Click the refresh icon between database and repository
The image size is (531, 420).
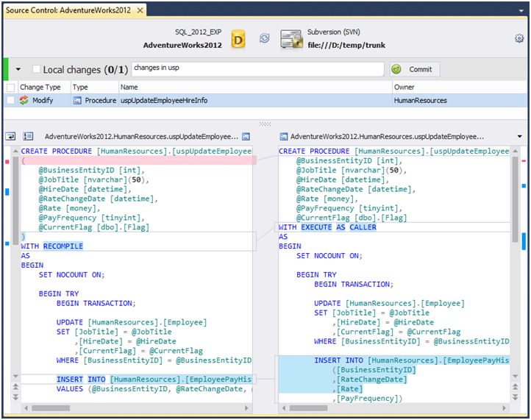(265, 39)
